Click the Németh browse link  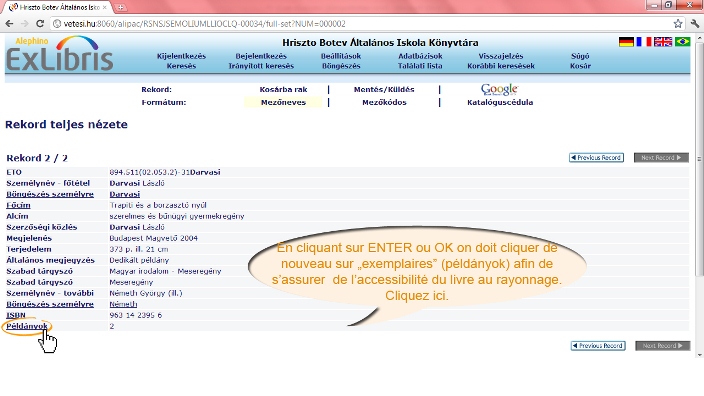click(123, 304)
